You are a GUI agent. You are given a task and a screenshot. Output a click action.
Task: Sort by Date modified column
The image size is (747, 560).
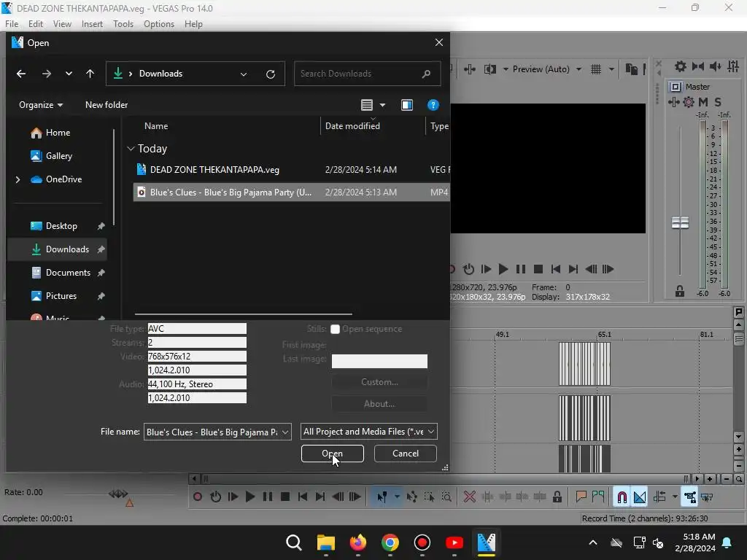[372, 126]
